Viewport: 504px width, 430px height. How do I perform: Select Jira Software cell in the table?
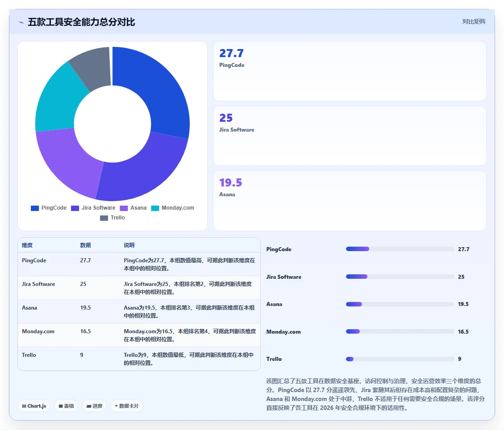(x=38, y=284)
